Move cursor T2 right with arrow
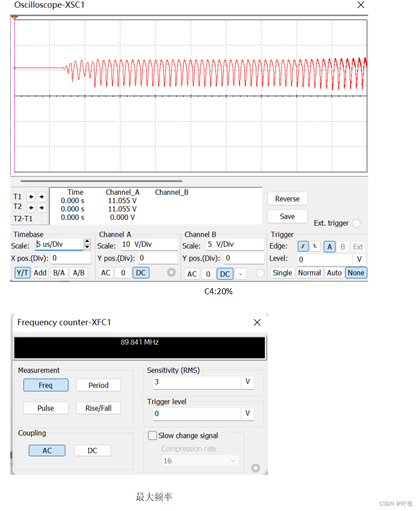Viewport: 420px width, 511px height. 42,208
